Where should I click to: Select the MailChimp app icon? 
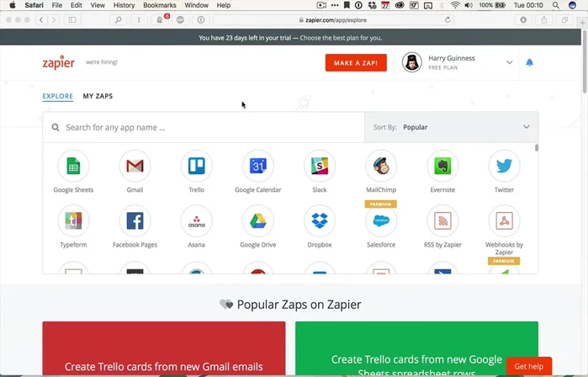[381, 167]
